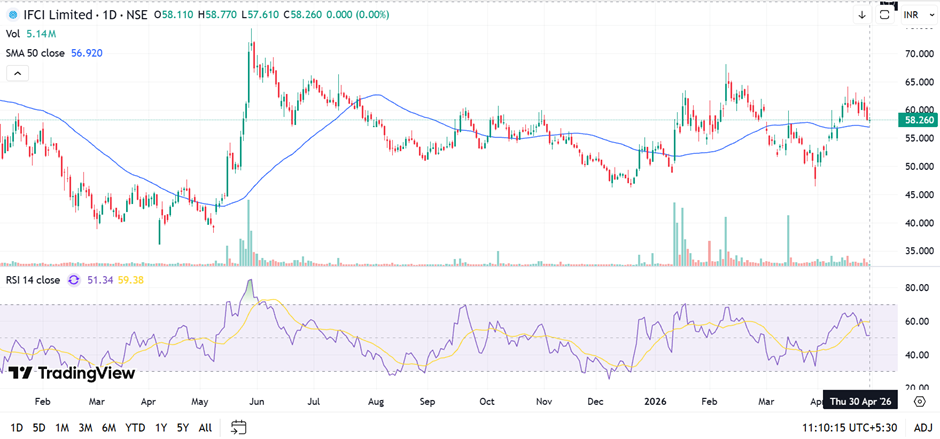Show All time range data

click(205, 427)
